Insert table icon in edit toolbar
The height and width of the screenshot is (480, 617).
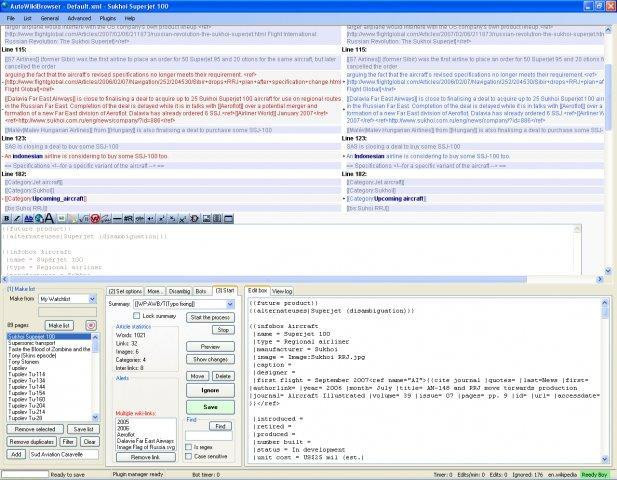[217, 218]
